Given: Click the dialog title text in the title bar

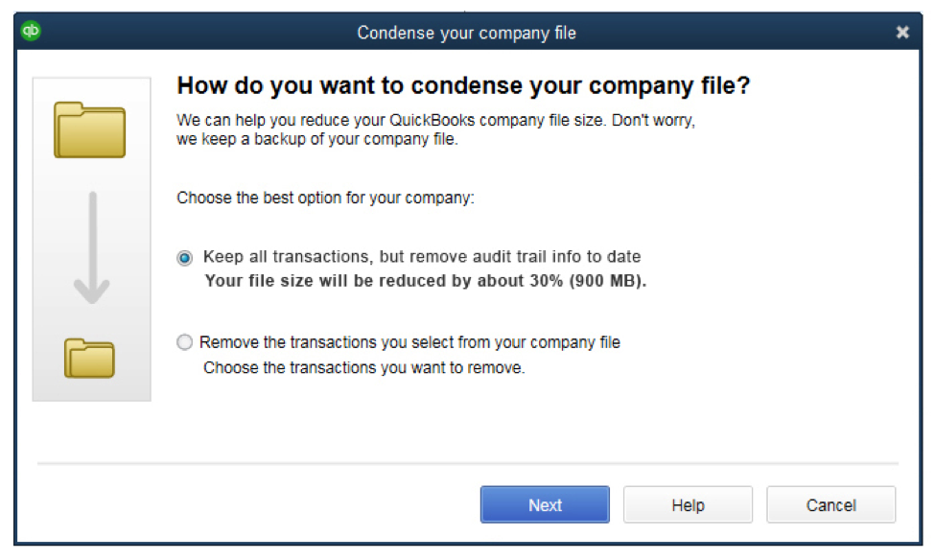Looking at the screenshot, I should coord(466,33).
